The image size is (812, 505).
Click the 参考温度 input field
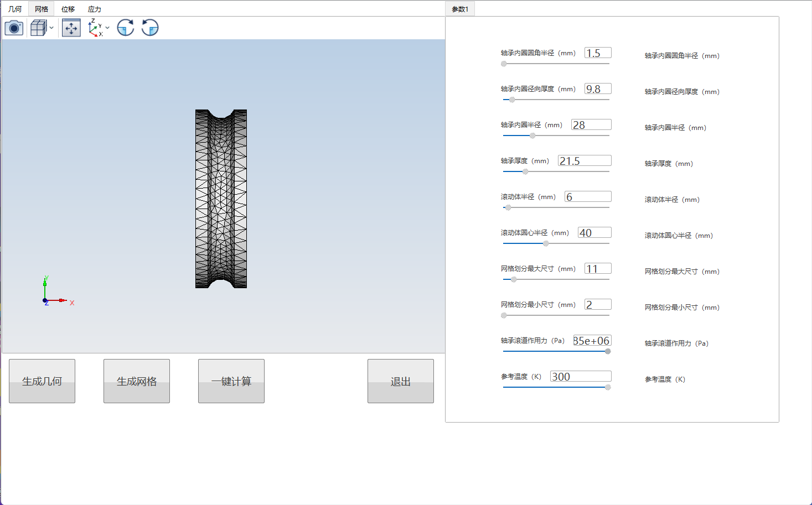click(x=581, y=377)
